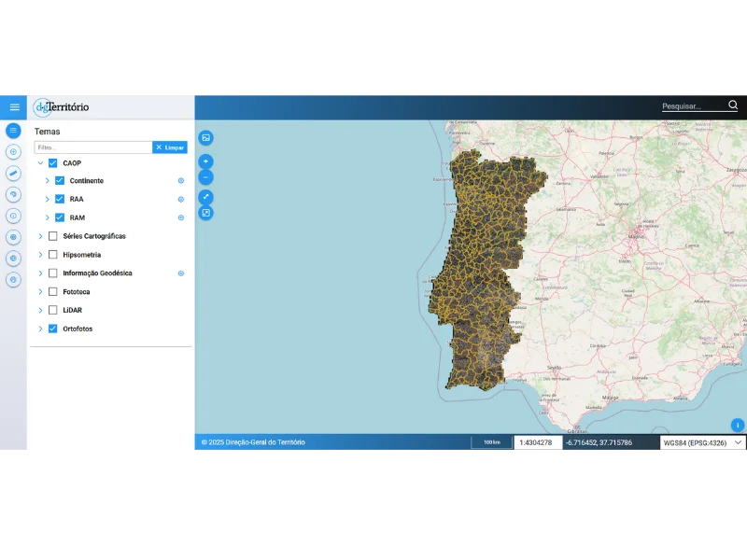Click the Filtro input field

click(x=93, y=147)
